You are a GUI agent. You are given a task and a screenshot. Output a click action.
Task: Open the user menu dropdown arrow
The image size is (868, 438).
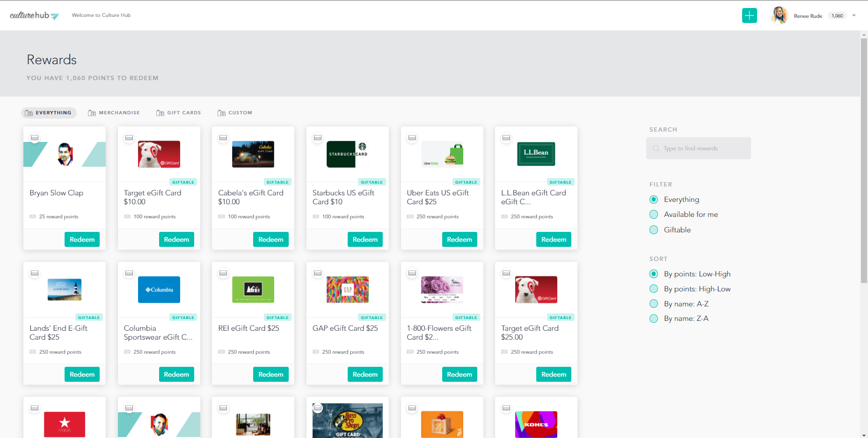[854, 15]
